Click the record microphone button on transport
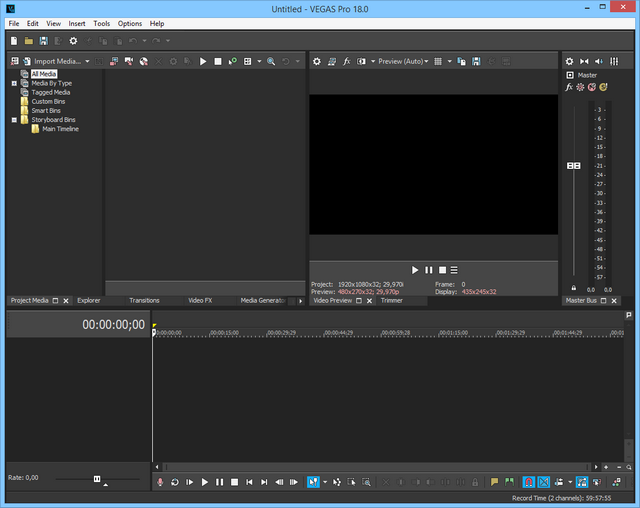Screen dimensions: 640x508 159,482
